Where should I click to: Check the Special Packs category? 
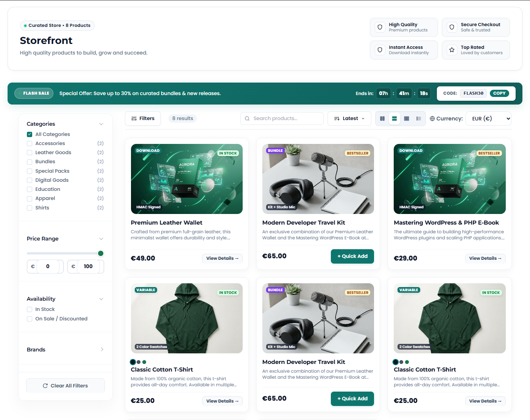click(30, 171)
